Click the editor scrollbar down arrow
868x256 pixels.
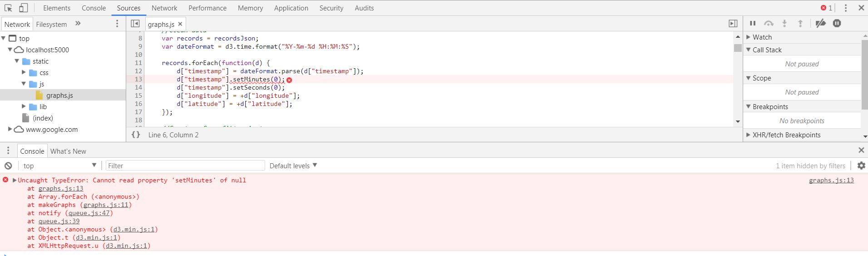point(738,121)
